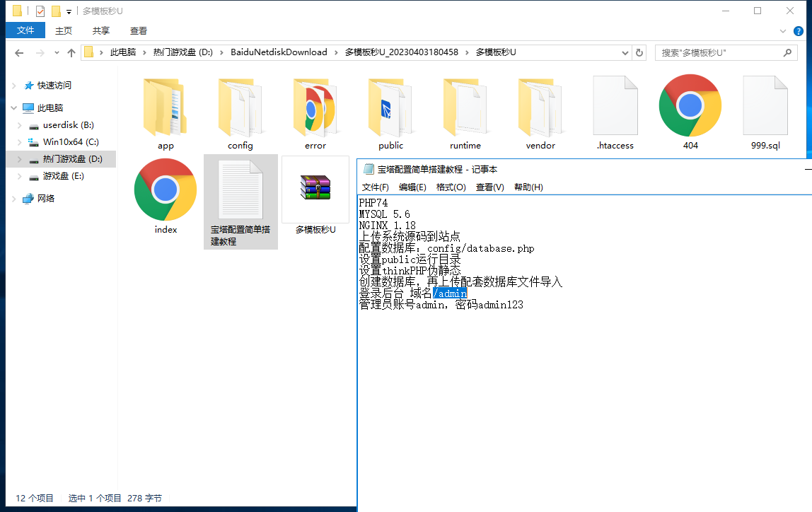
Task: Click the search box for 多模板秒U
Action: click(718, 53)
